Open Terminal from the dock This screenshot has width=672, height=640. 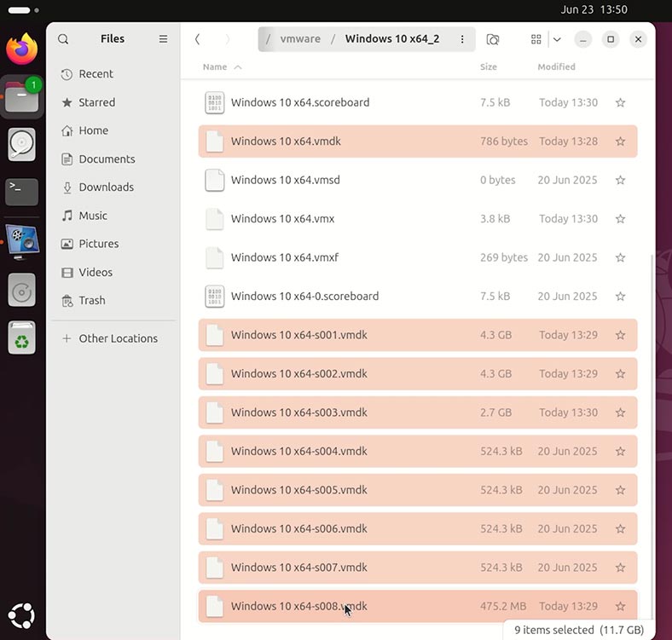click(x=22, y=193)
